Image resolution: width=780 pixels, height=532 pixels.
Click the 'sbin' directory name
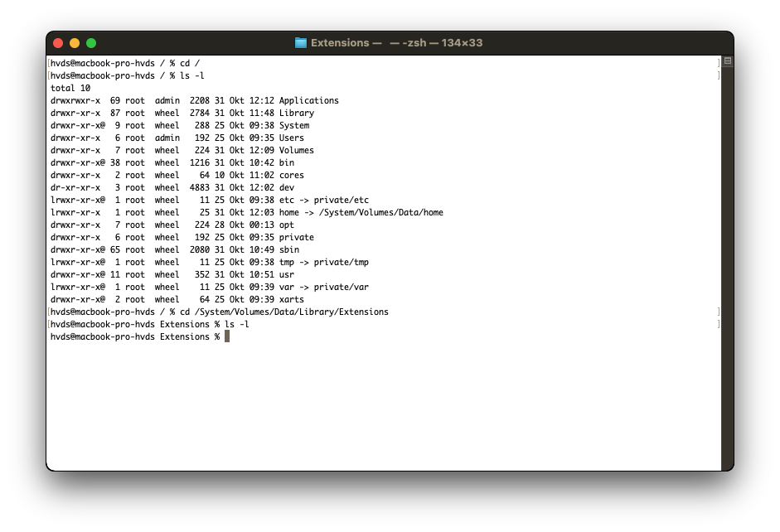[289, 249]
